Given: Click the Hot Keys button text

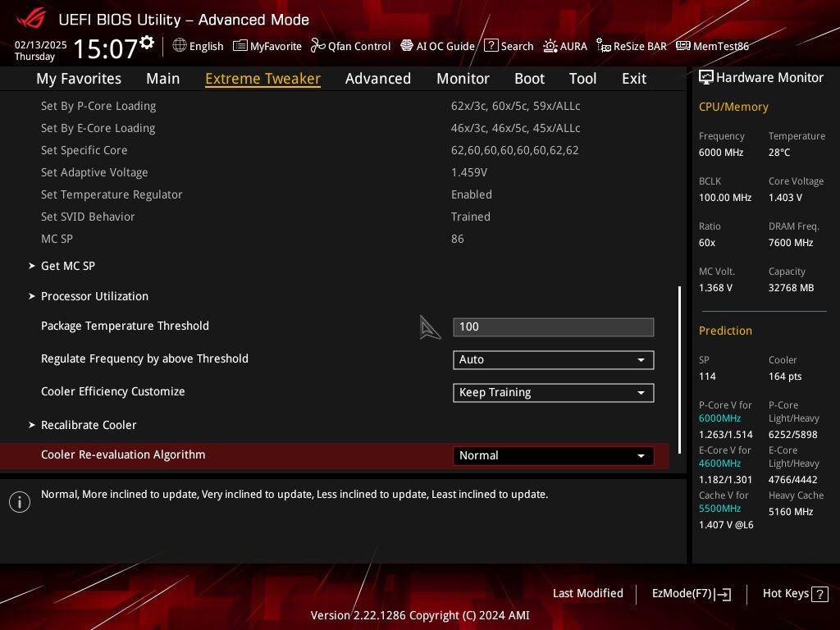Looking at the screenshot, I should [x=785, y=594].
